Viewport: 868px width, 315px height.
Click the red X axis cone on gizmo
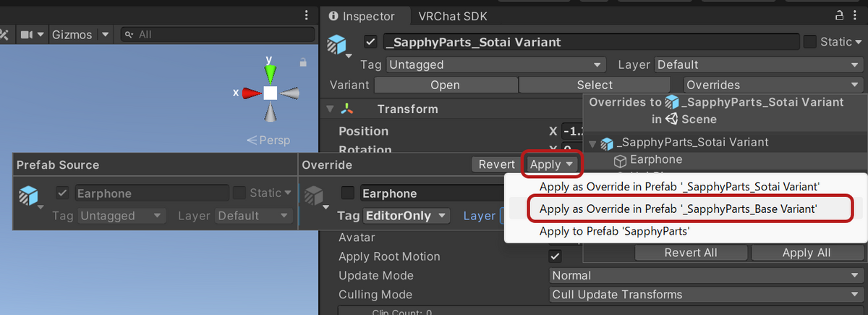pyautogui.click(x=251, y=93)
